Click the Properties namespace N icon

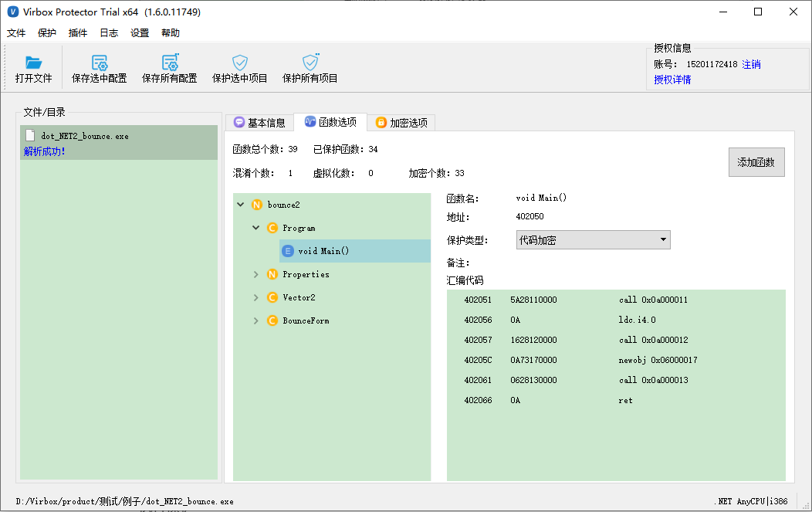[x=272, y=274]
